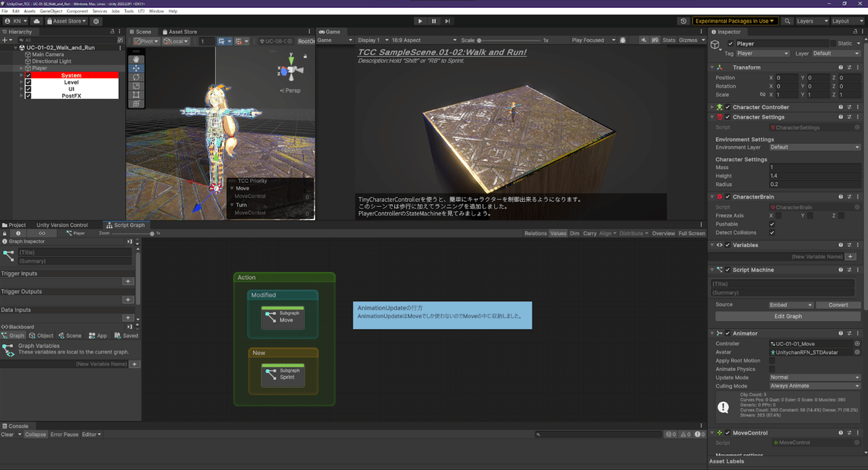
Task: Expand the Player object in Hierarchy
Action: coord(21,69)
